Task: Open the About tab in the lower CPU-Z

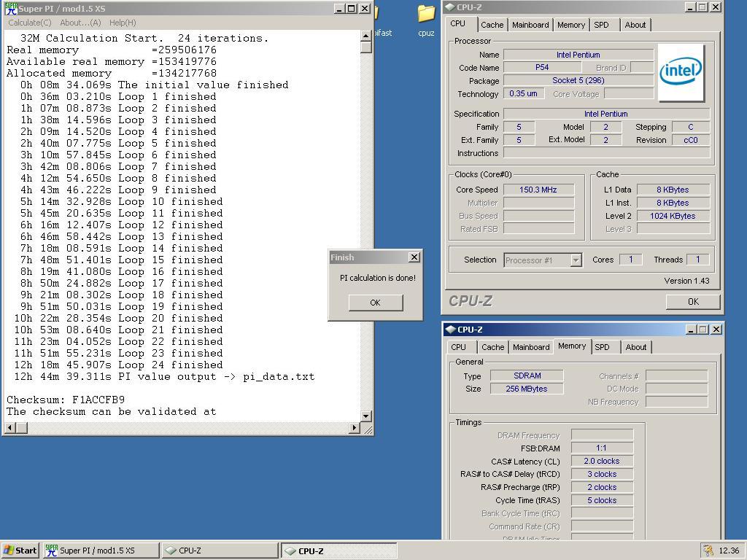Action: pos(636,347)
